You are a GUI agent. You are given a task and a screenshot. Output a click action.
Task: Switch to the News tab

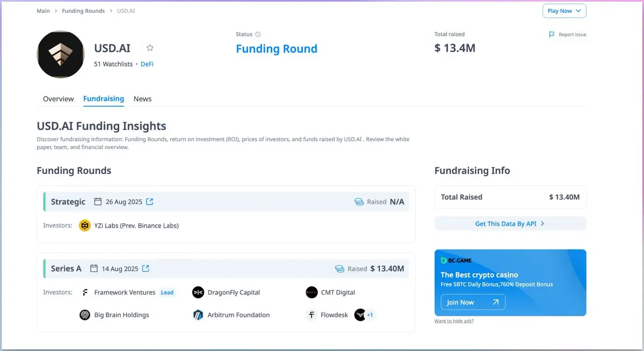142,99
